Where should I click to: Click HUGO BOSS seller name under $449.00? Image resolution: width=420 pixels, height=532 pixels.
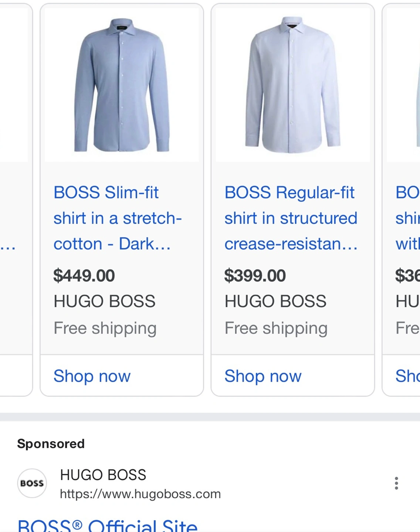[105, 301]
